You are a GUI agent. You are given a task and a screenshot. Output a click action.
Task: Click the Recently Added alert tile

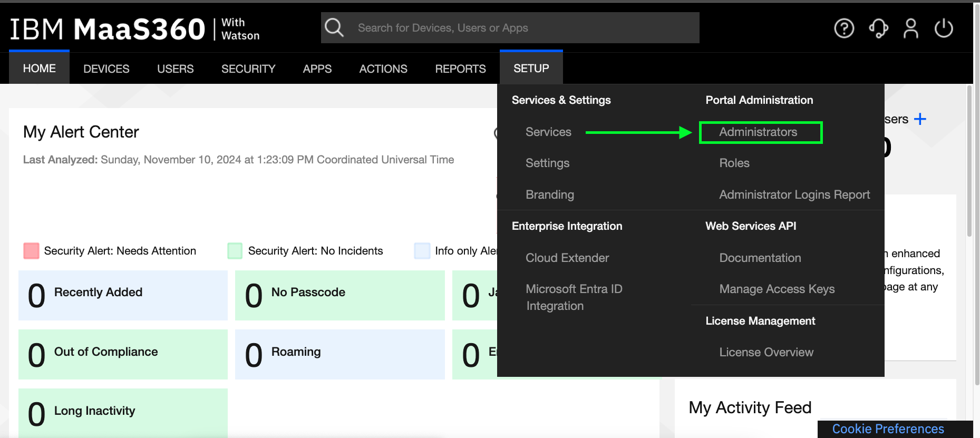click(123, 295)
